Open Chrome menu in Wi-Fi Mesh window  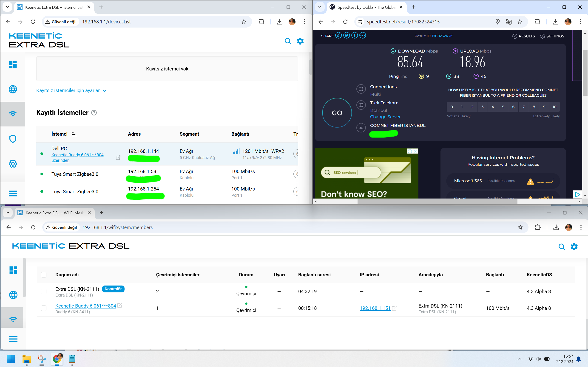click(581, 227)
